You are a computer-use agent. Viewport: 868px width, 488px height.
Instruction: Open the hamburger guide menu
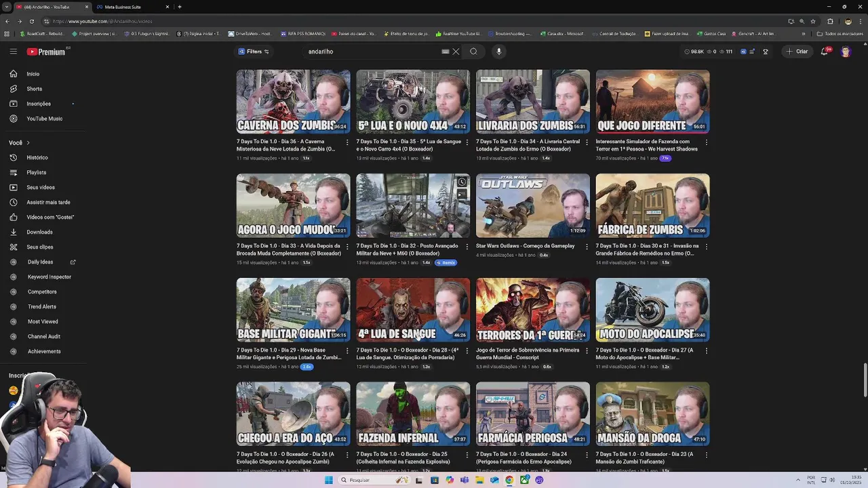pos(13,52)
